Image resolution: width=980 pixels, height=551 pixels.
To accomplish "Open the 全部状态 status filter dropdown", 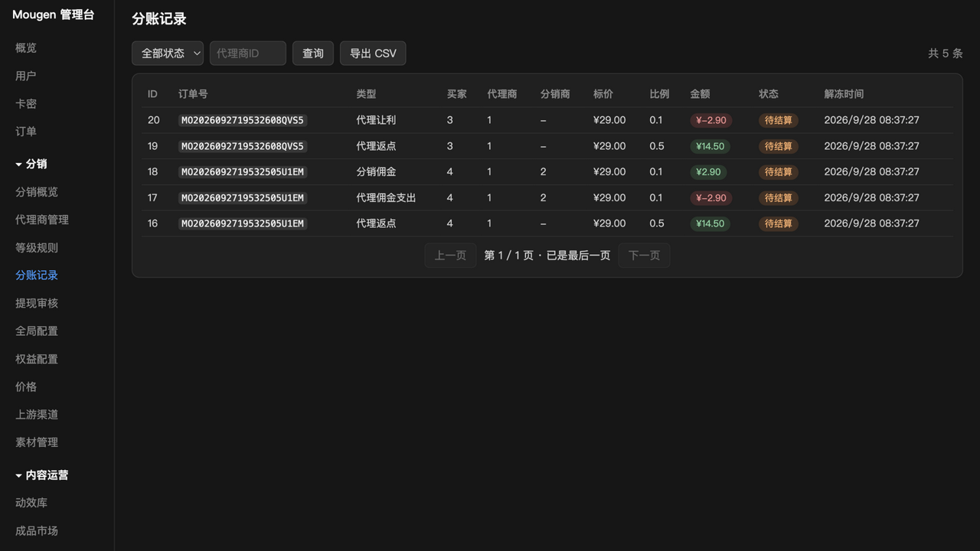I will tap(168, 54).
